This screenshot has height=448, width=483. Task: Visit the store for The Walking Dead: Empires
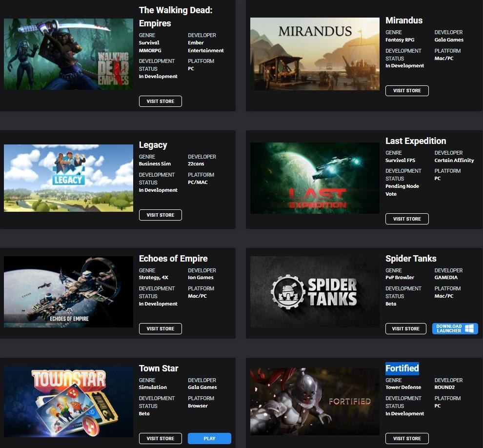(160, 101)
